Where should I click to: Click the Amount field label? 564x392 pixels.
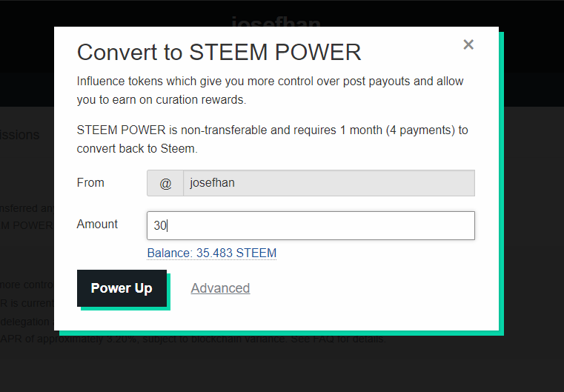(97, 224)
